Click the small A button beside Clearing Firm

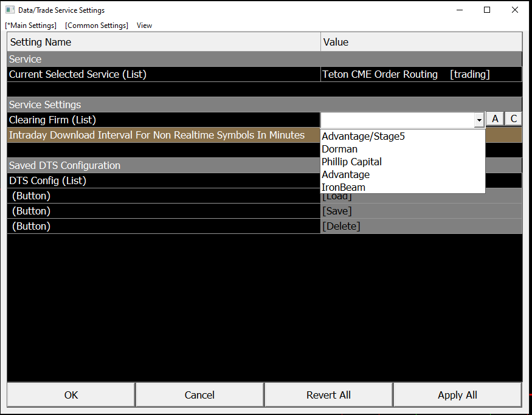click(496, 119)
